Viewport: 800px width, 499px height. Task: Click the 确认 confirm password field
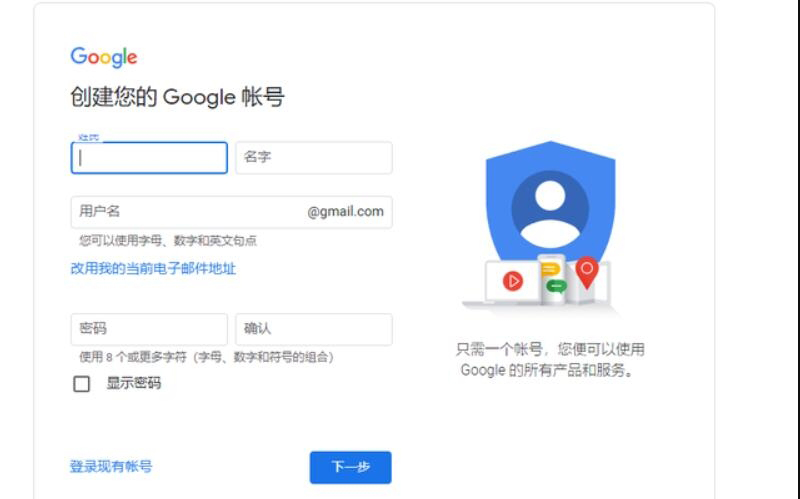314,329
